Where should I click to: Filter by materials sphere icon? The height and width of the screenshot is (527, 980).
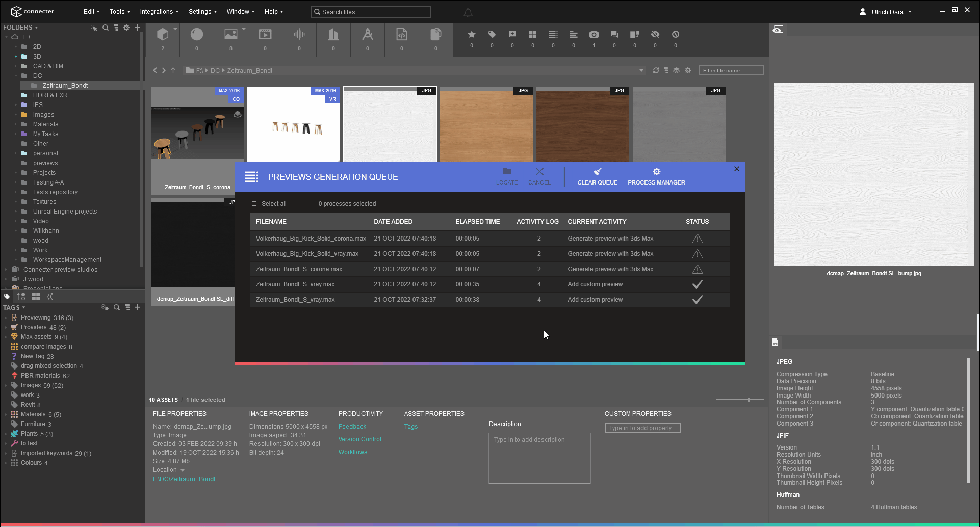pyautogui.click(x=197, y=34)
